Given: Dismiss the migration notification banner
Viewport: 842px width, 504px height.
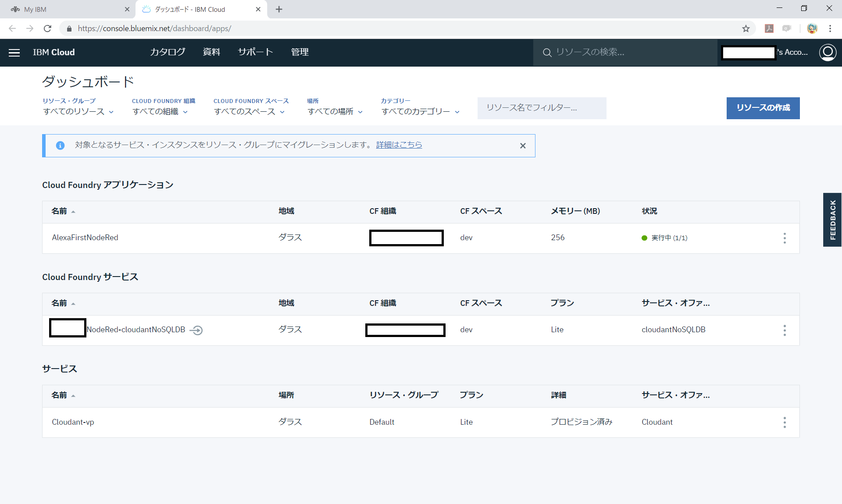Looking at the screenshot, I should click(x=523, y=146).
